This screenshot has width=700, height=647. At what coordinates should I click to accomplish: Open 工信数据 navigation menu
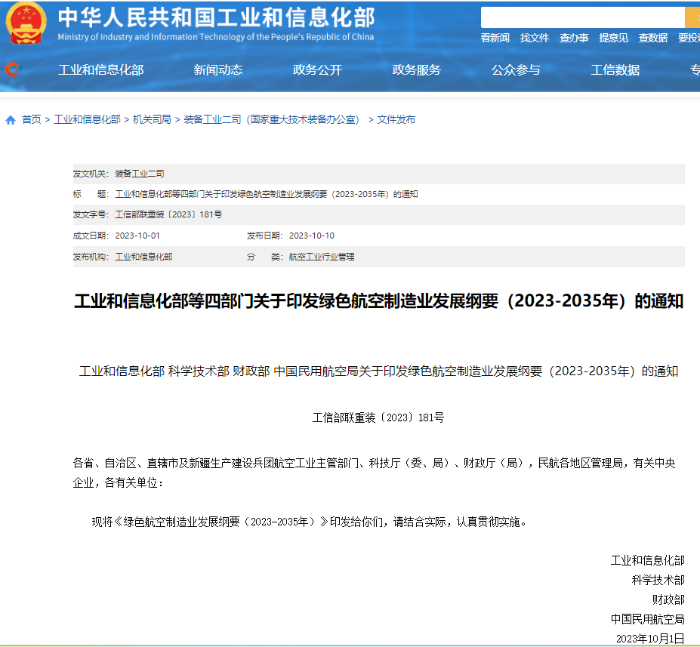tap(615, 70)
